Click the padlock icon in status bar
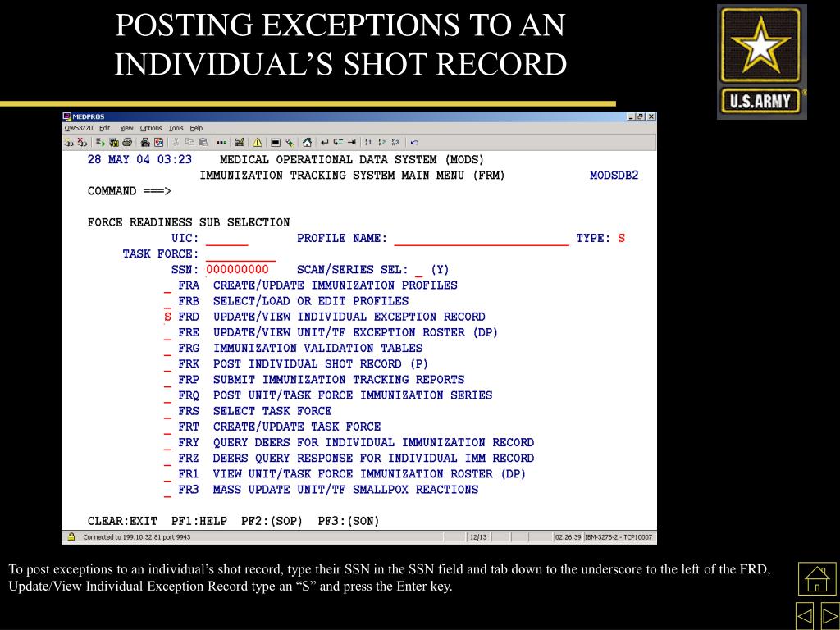 click(x=71, y=536)
